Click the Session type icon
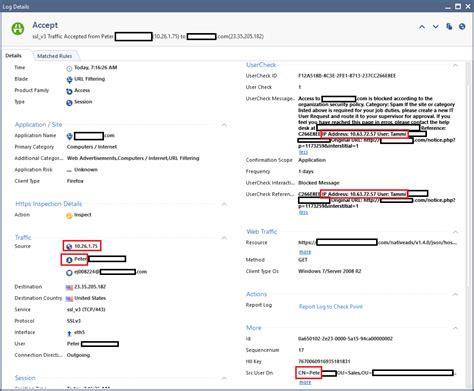474x391 pixels. click(69, 103)
